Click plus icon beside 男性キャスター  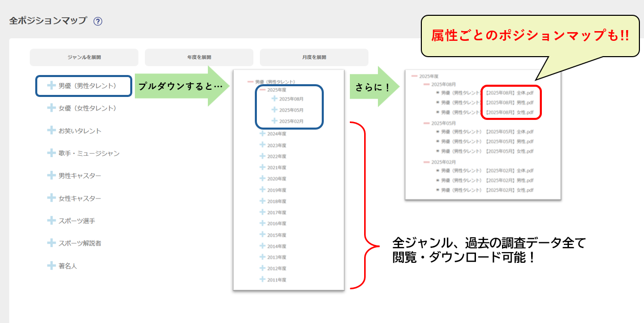pyautogui.click(x=51, y=176)
